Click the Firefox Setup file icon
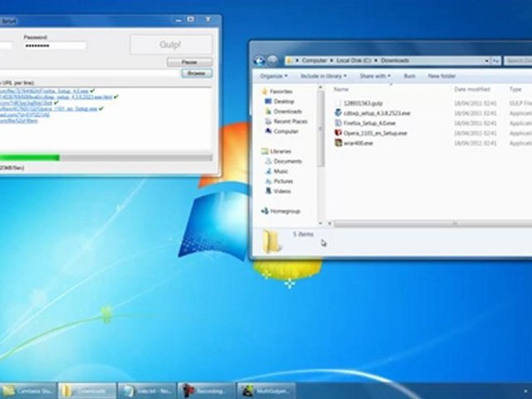Screen dimensions: 532x399 pyautogui.click(x=338, y=123)
